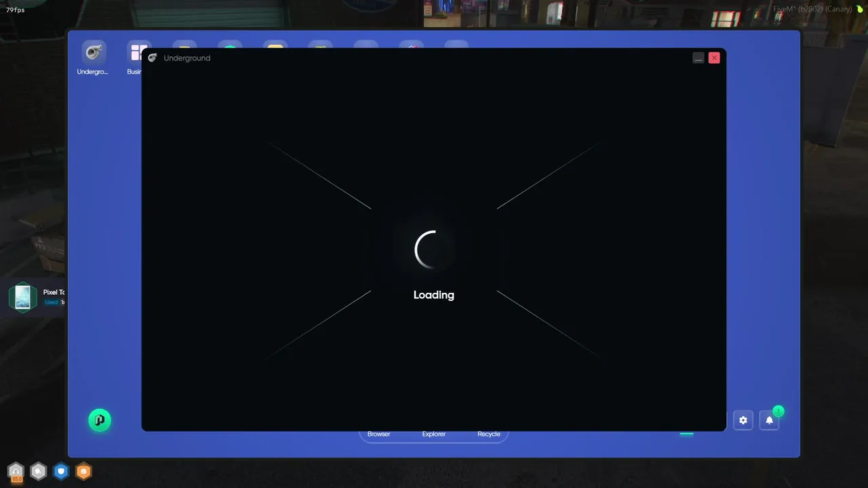This screenshot has height=488, width=868.
Task: Open the green P start menu button
Action: [x=100, y=420]
